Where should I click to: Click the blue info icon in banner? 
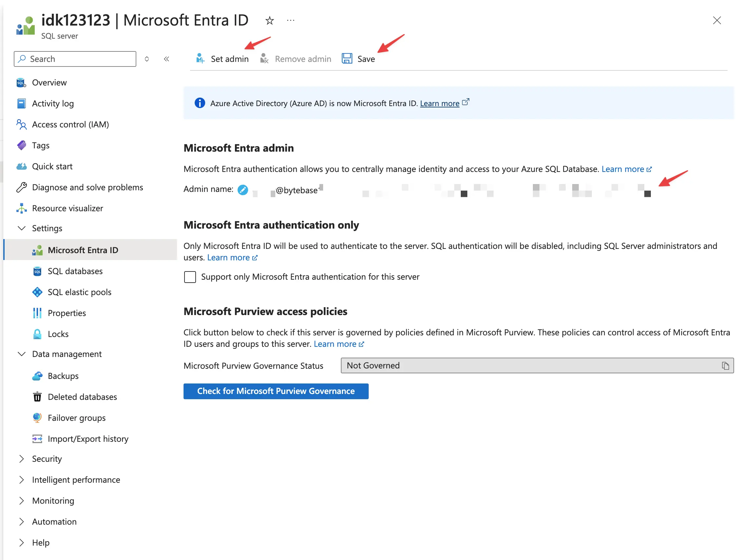200,103
